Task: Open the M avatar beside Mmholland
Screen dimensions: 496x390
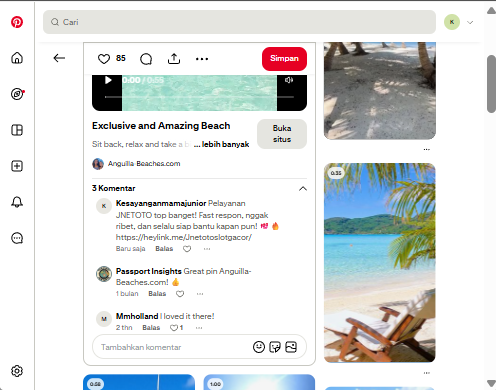Action: point(104,319)
